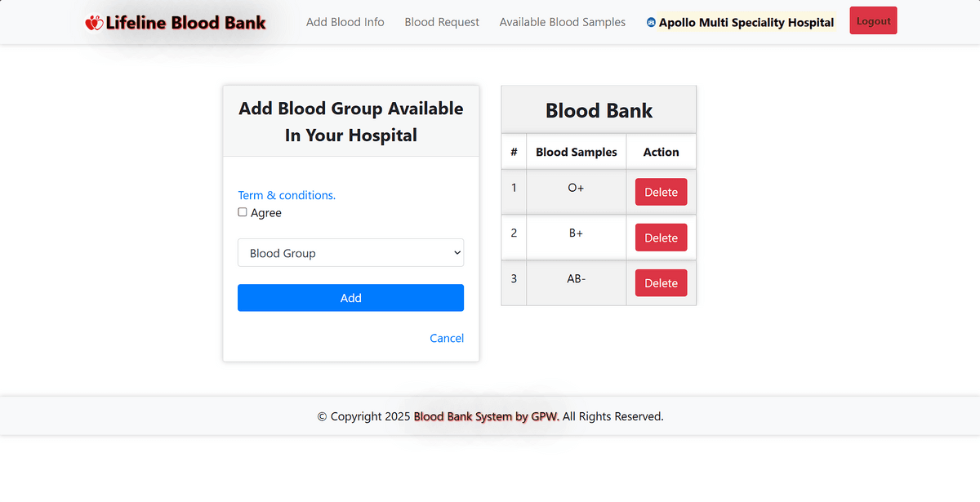Go to Add Blood Info page
This screenshot has height=502, width=980.
345,22
